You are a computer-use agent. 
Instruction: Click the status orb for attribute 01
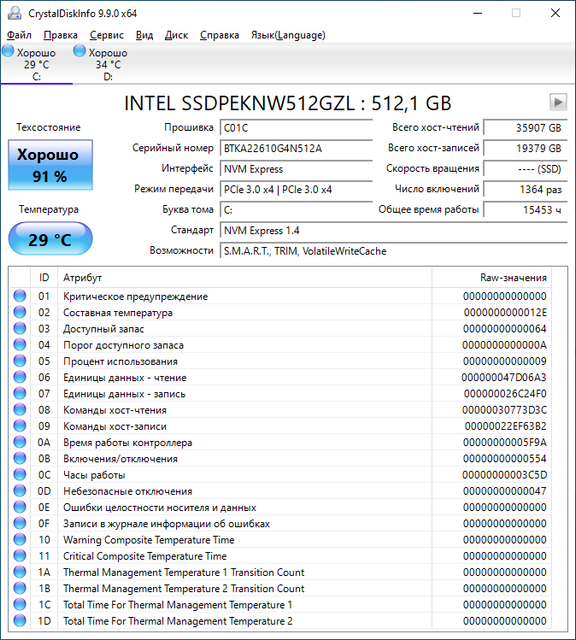(20, 296)
